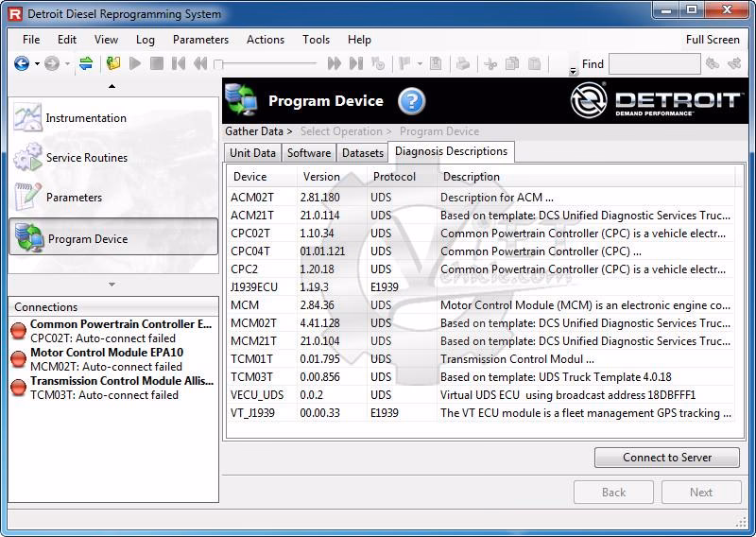756x537 pixels.
Task: Select Transmission Control Module TCM03T connection
Action: pos(112,388)
